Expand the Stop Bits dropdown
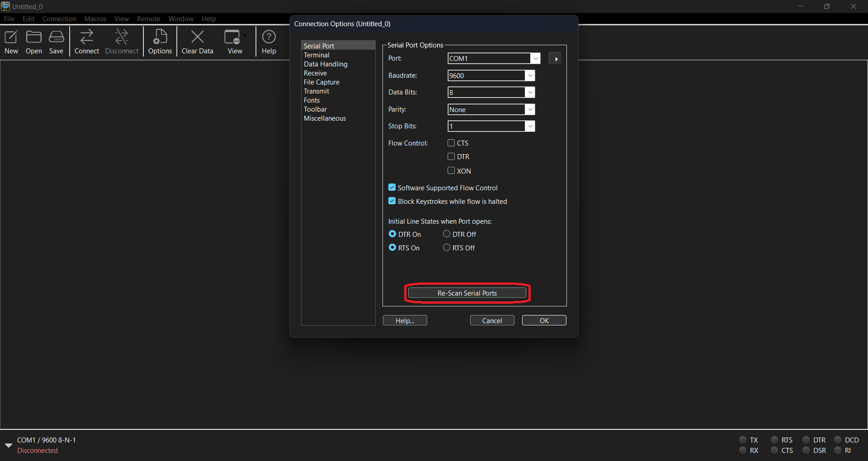Viewport: 868px width, 461px height. (x=530, y=127)
